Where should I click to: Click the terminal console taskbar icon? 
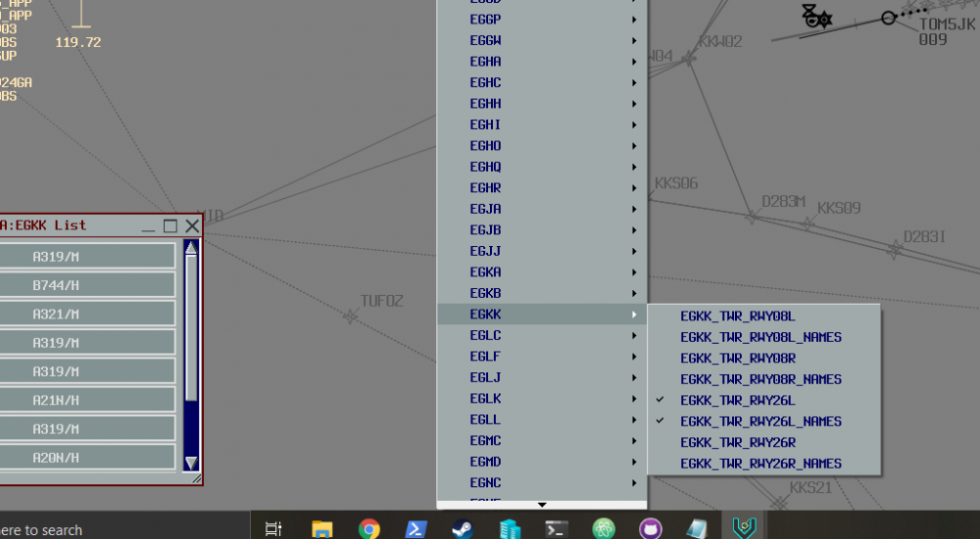pyautogui.click(x=557, y=529)
